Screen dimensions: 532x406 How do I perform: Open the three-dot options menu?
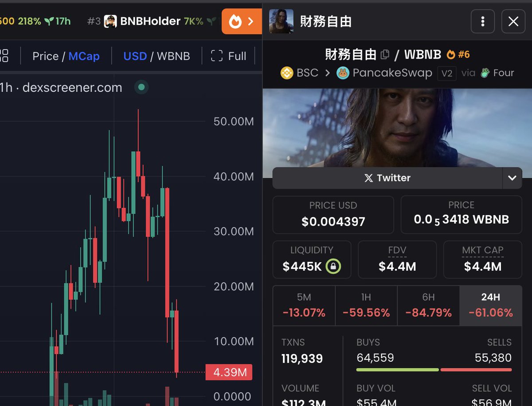point(483,21)
